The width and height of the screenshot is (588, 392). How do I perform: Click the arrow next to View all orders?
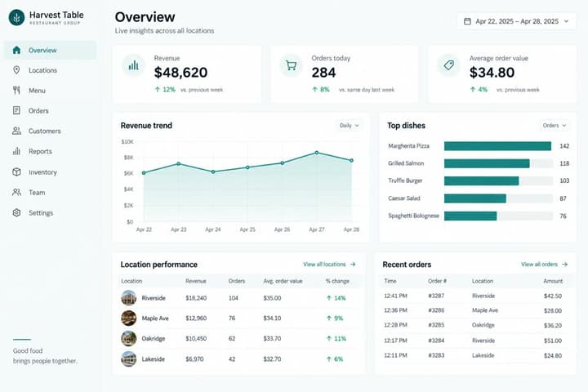click(x=565, y=265)
